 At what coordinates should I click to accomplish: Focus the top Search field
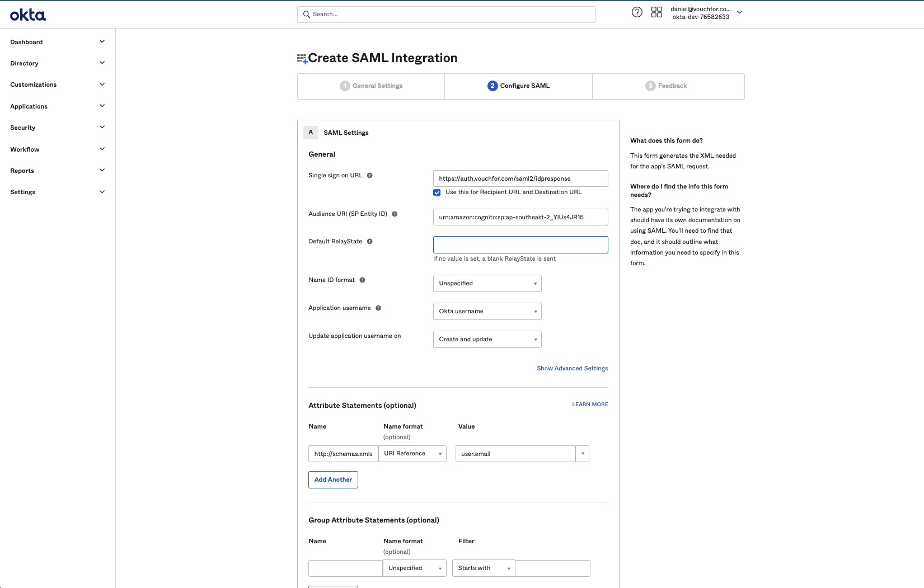coord(446,15)
